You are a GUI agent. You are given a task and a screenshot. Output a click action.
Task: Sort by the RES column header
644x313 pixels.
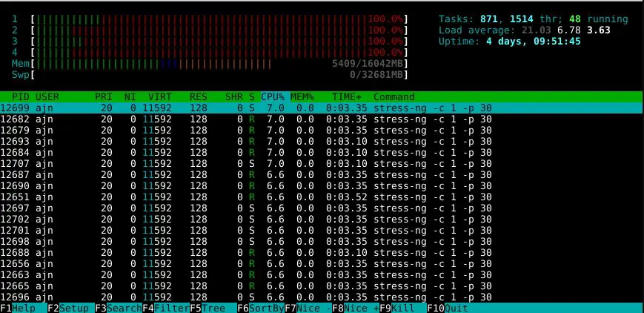pos(199,97)
